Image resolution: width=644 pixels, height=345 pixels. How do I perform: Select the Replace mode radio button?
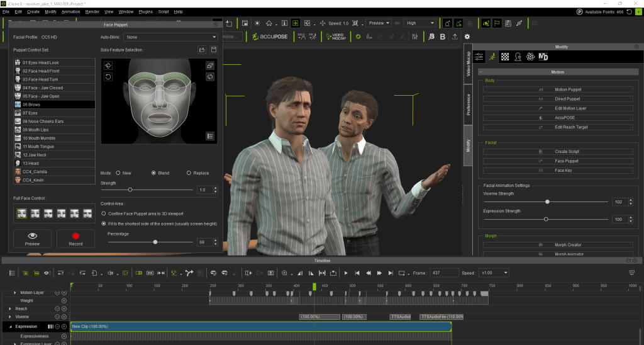[189, 173]
